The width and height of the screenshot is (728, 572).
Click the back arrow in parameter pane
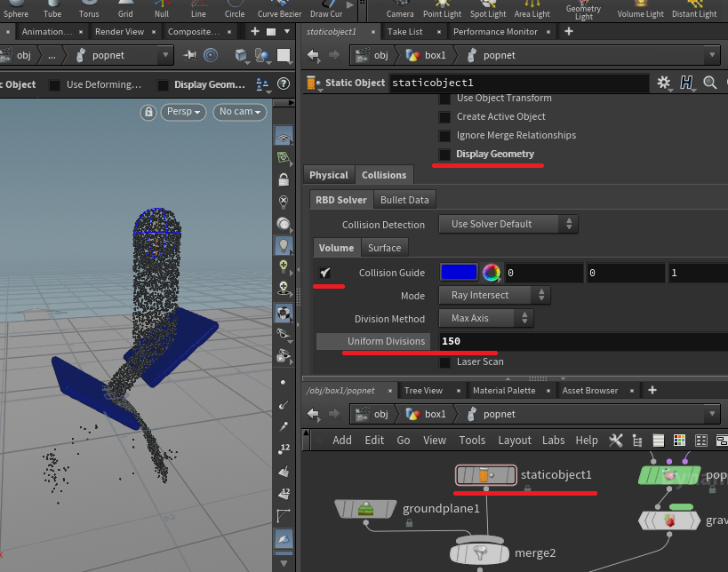pyautogui.click(x=314, y=56)
